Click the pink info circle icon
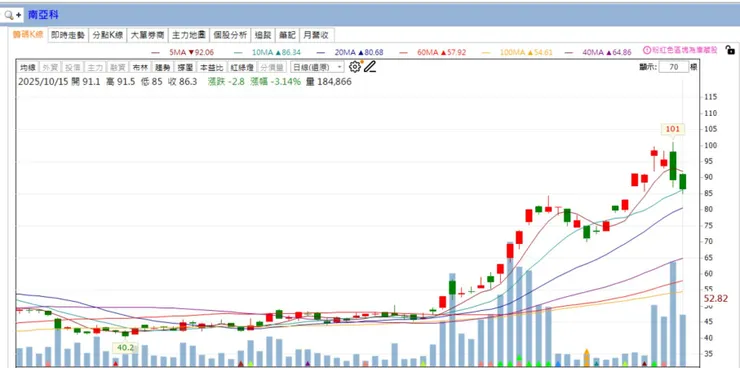740x368 pixels. 647,50
